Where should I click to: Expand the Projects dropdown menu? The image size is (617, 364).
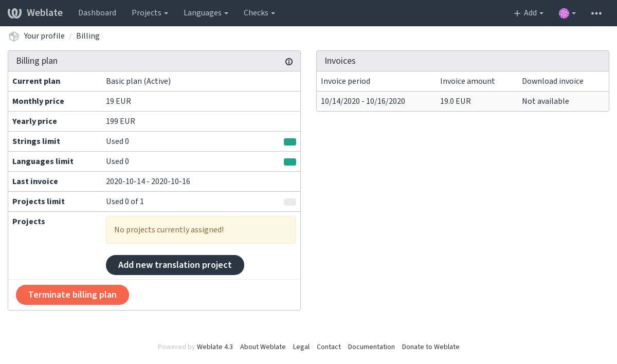point(150,13)
